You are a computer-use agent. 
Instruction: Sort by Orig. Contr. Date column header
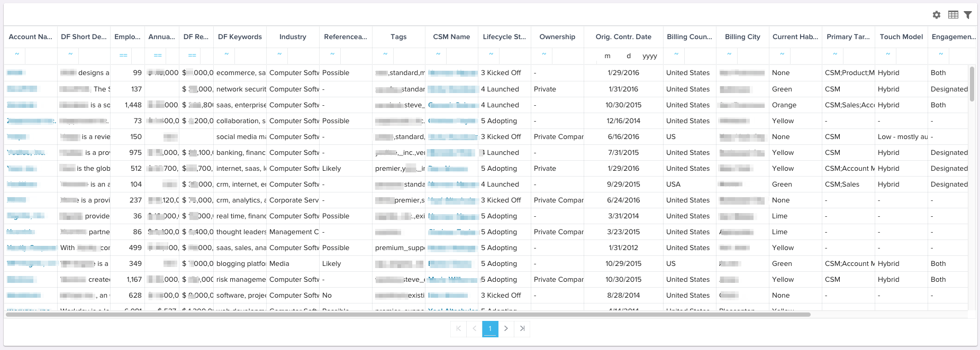point(623,37)
